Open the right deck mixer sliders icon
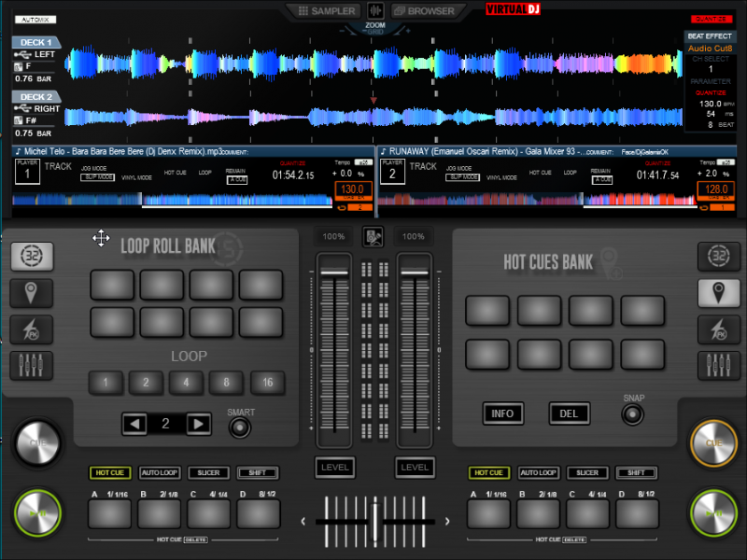Image resolution: width=747 pixels, height=560 pixels. 719,365
